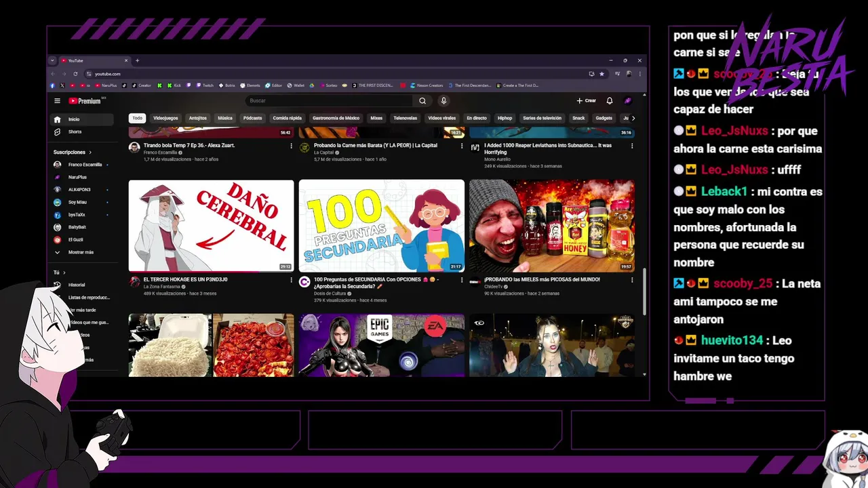Open Twitch bookmark in bookmarks bar
The image size is (868, 488).
click(x=205, y=85)
